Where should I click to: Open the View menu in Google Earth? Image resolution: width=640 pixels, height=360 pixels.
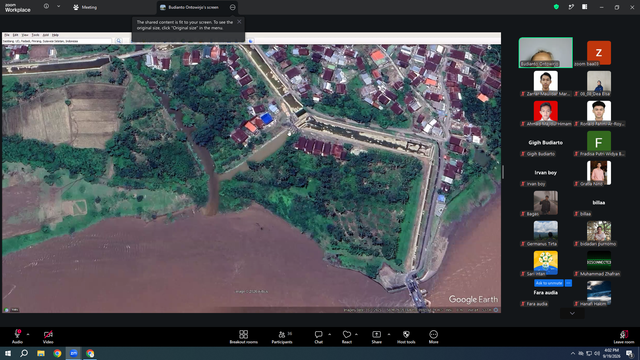(25, 35)
